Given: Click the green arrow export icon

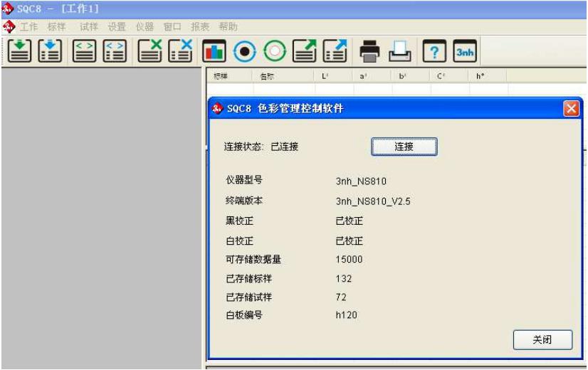Looking at the screenshot, I should click(305, 51).
